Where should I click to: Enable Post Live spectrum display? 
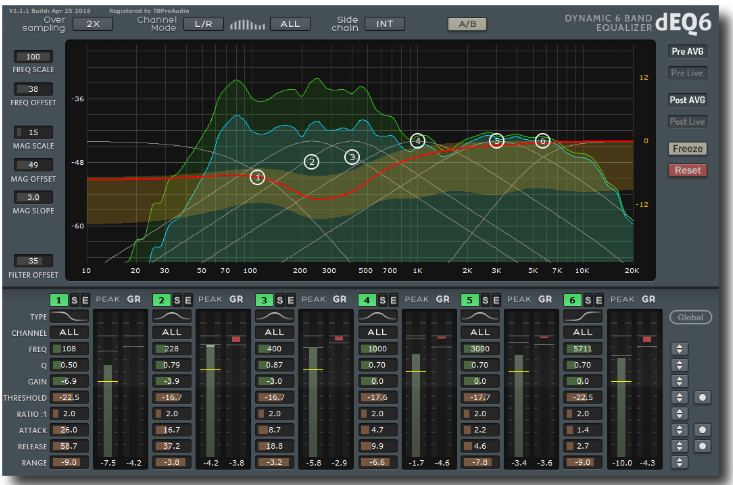click(687, 122)
